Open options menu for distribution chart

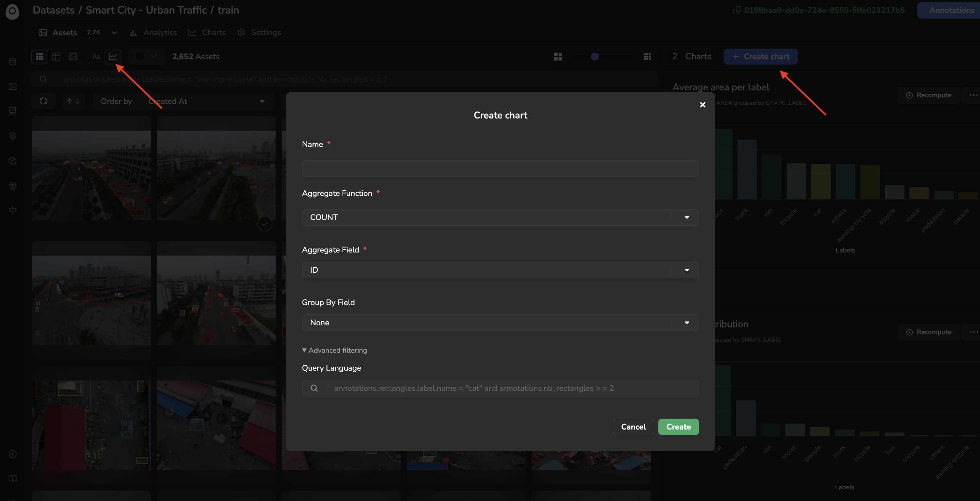(973, 332)
